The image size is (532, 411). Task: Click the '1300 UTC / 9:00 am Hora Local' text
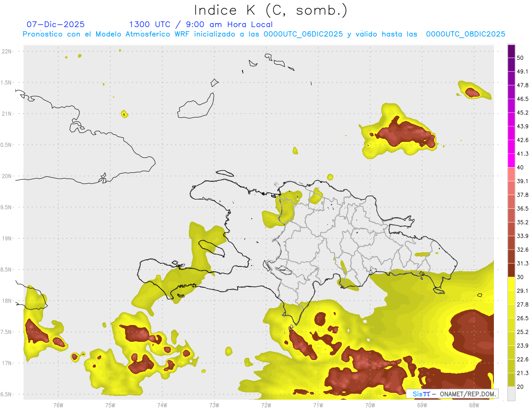pyautogui.click(x=201, y=24)
